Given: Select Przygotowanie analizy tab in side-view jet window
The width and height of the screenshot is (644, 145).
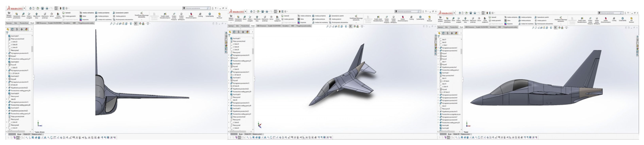Looking at the screenshot, I should point(510,27).
